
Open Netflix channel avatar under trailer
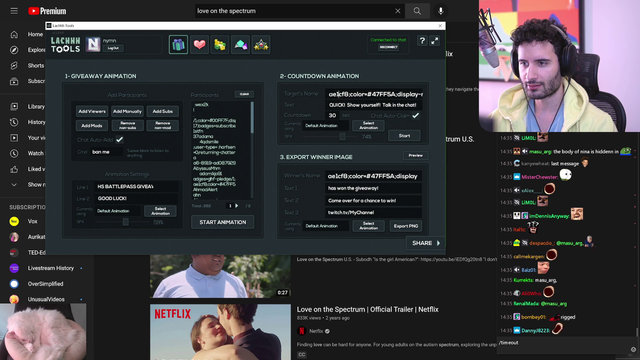coord(302,331)
